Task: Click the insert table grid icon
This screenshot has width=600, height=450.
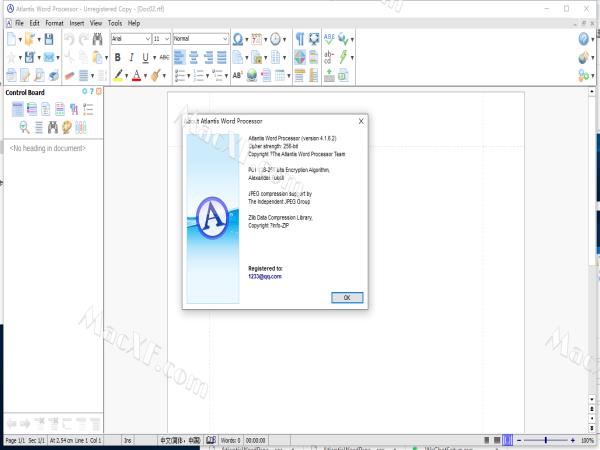Action: point(280,75)
